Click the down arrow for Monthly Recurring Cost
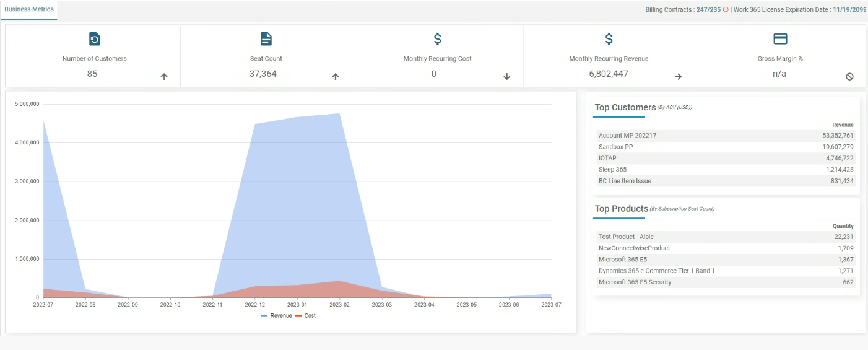 [506, 77]
